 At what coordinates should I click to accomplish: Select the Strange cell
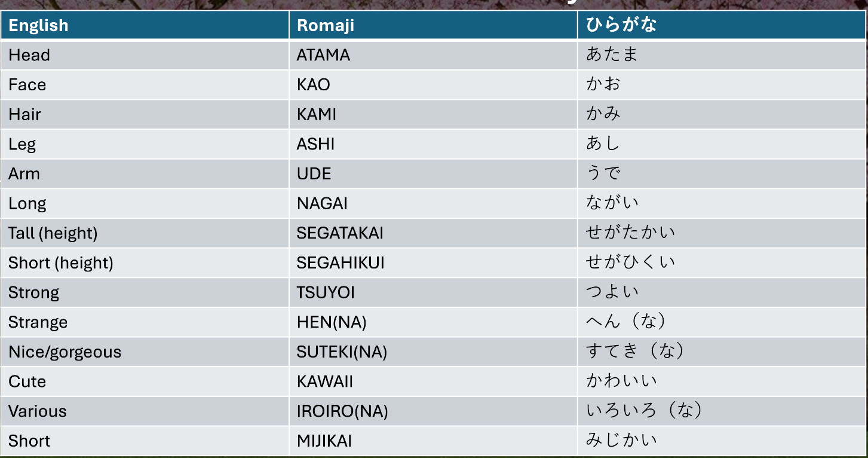coord(38,322)
